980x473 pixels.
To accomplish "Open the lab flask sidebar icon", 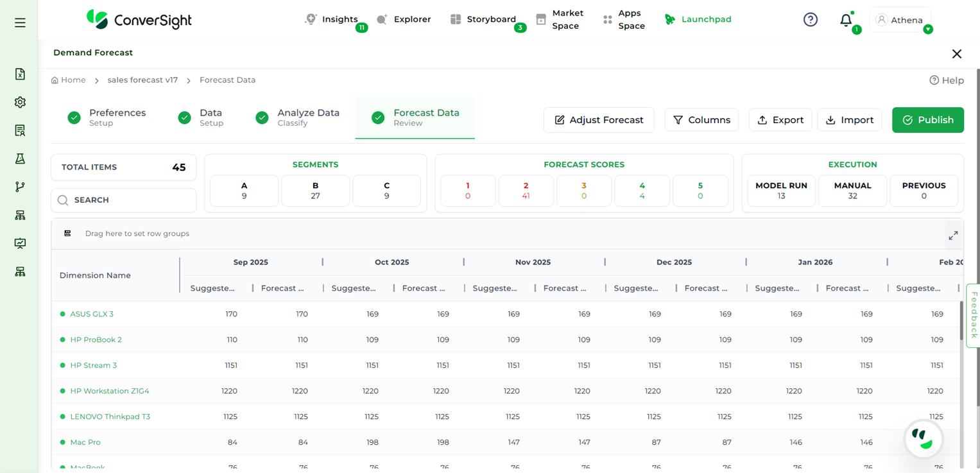I will tap(20, 159).
